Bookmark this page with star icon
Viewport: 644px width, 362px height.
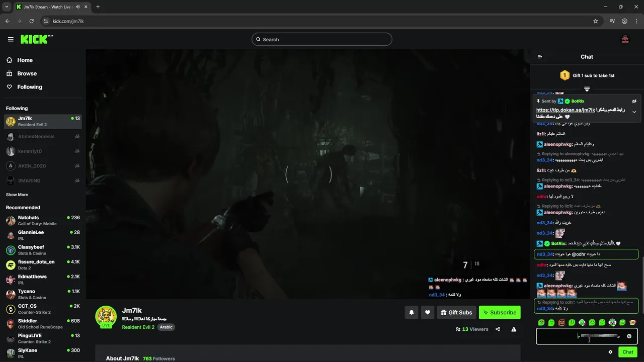[x=596, y=21]
